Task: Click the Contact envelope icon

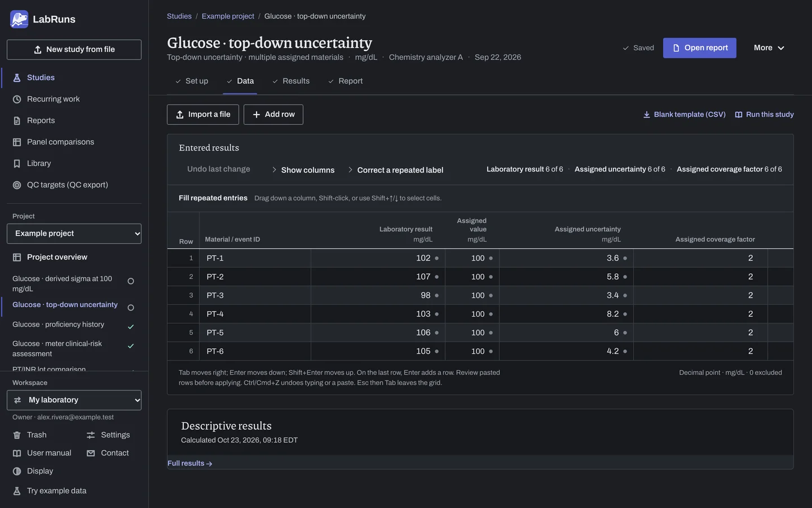Action: [91, 453]
